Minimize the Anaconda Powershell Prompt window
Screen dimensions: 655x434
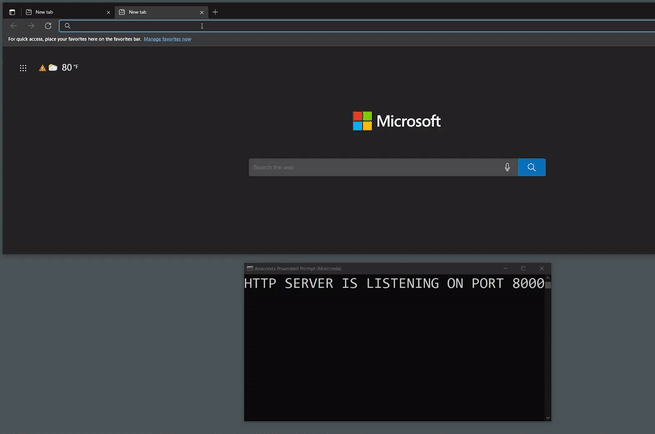coord(505,269)
